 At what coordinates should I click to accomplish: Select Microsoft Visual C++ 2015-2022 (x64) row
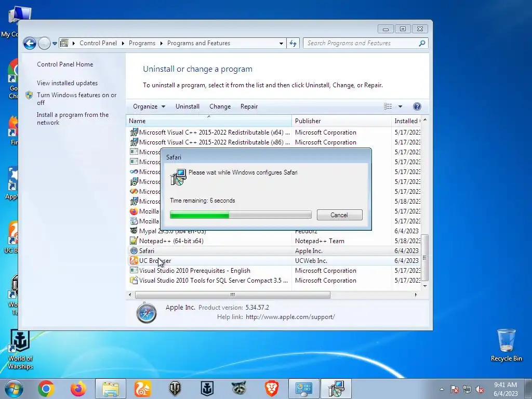point(274,132)
